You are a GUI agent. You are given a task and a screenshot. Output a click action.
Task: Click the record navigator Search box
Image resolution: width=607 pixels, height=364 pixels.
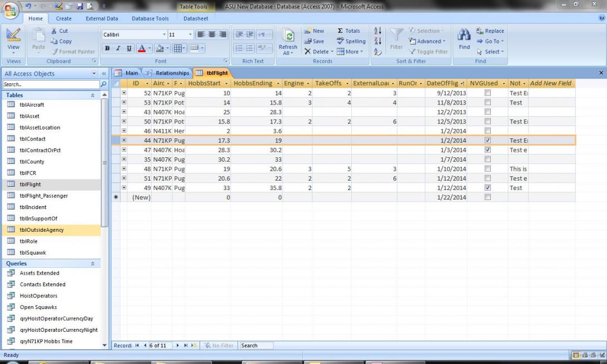tap(256, 345)
